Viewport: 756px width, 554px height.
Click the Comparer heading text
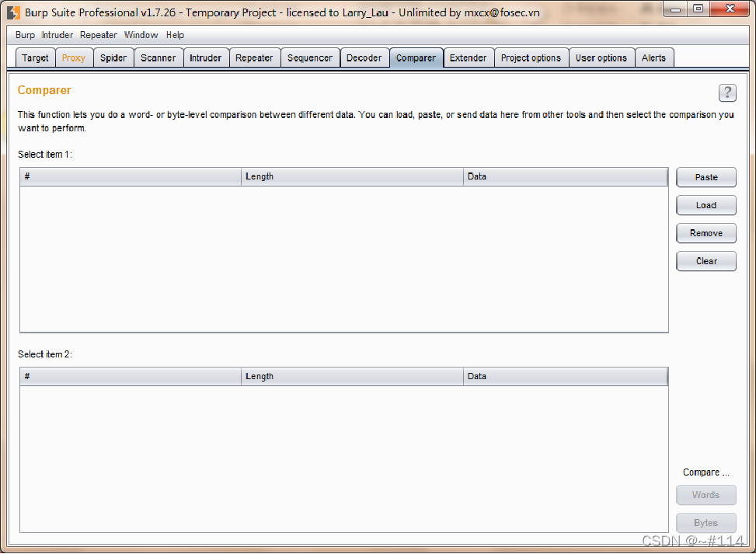[x=44, y=90]
